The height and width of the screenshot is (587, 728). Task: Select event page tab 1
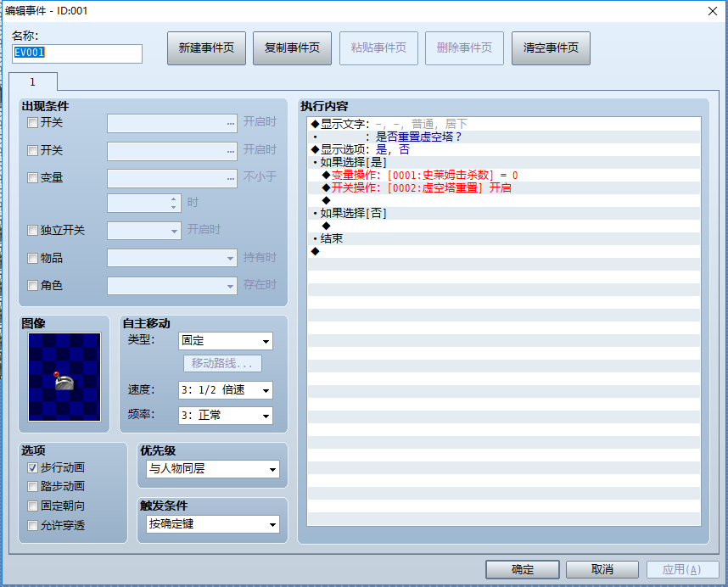tap(32, 82)
